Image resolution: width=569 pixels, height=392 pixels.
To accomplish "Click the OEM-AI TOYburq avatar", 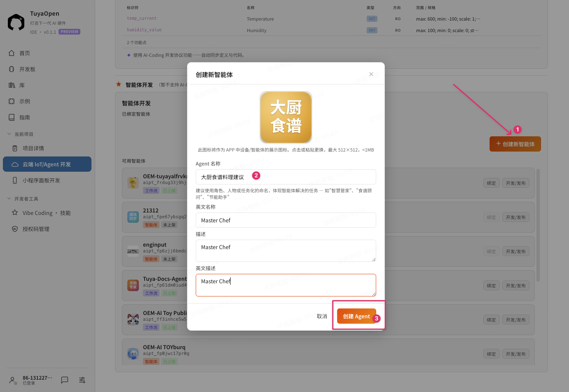I will [x=133, y=354].
